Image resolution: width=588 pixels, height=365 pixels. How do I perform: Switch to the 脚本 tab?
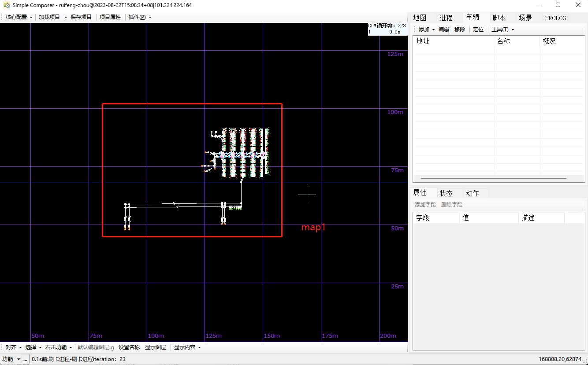(x=499, y=18)
